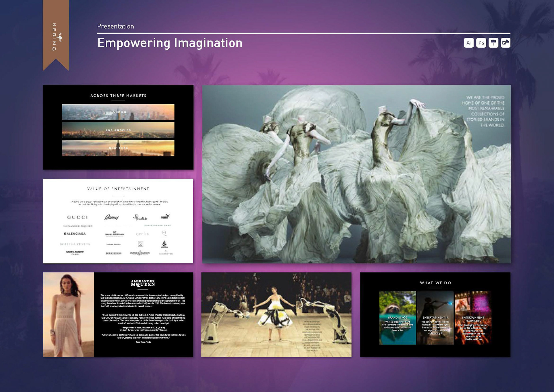Viewport: 554px width, 392px height.
Task: Open the runway robot show slide
Action: (x=276, y=314)
